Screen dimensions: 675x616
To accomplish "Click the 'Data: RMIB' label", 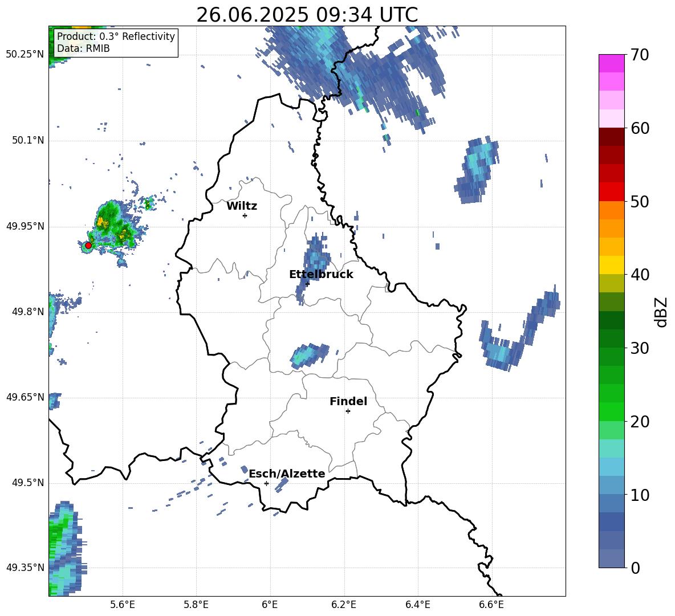I will click(x=83, y=48).
